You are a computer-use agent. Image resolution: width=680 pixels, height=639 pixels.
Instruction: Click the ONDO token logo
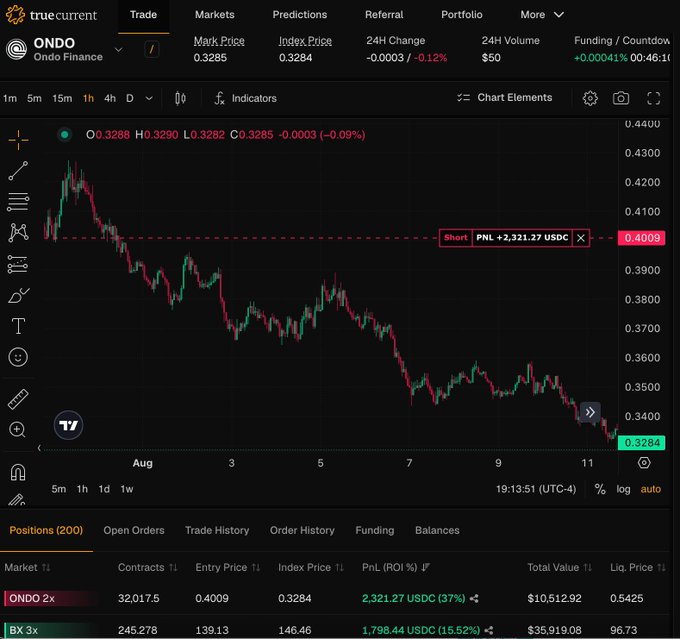coord(16,49)
